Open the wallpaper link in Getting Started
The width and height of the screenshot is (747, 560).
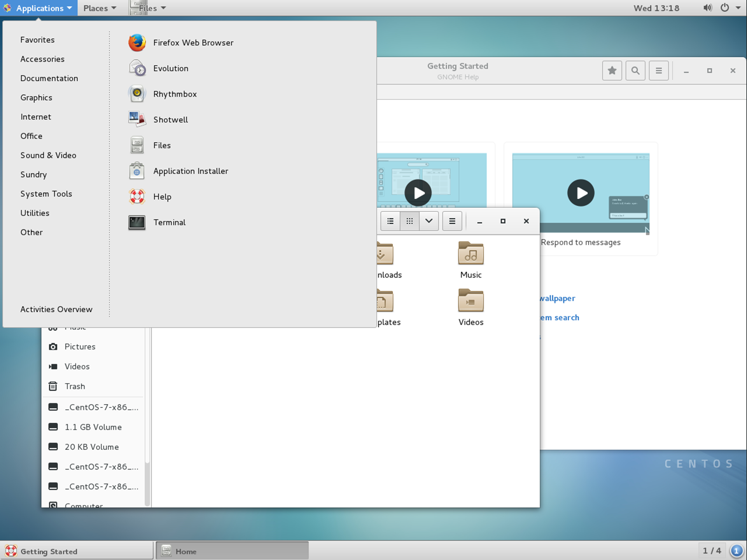[x=557, y=298]
